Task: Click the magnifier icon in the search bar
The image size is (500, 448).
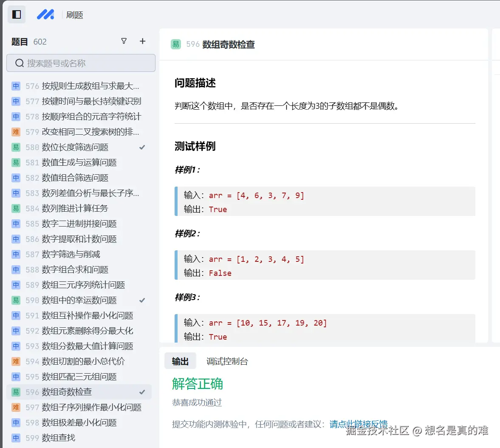Action: (x=19, y=63)
